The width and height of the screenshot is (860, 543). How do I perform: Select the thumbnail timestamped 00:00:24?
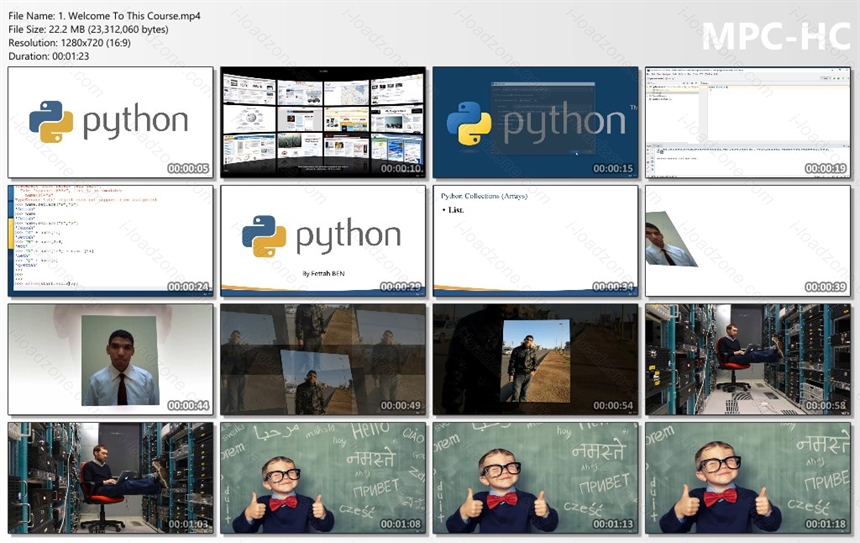111,241
